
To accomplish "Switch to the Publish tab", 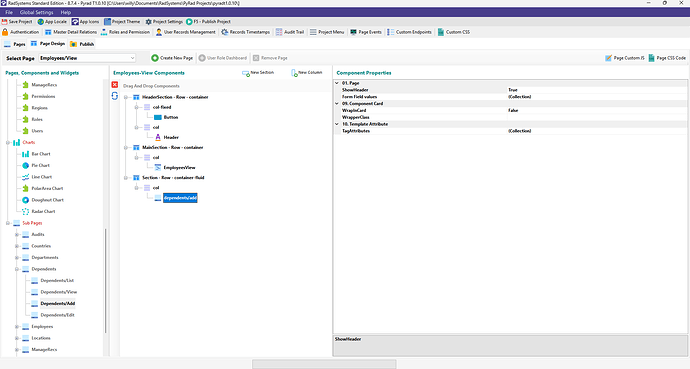I will tap(82, 44).
